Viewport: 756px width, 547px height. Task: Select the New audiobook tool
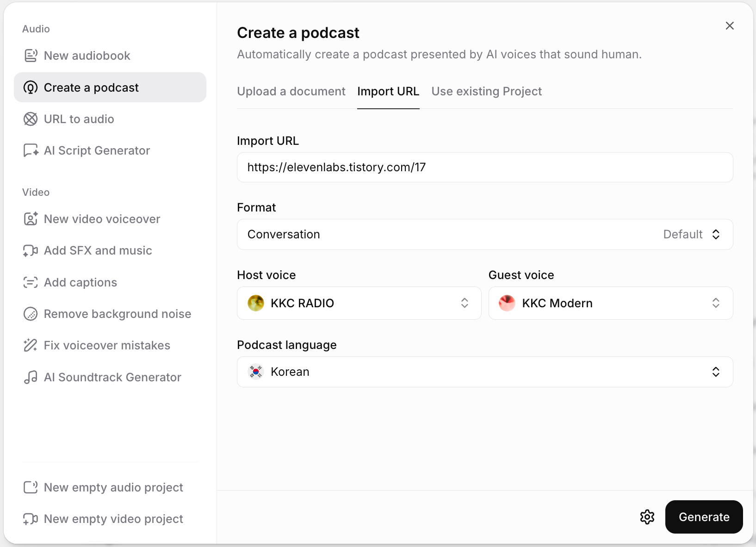pos(87,56)
